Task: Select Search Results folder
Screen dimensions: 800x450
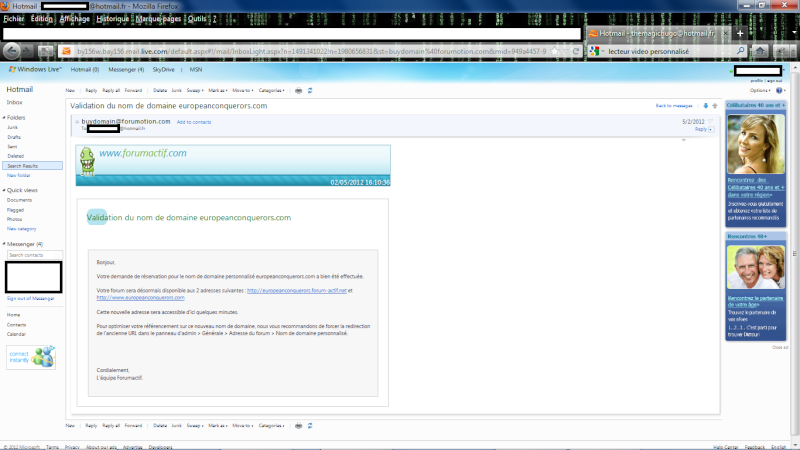Action: [x=33, y=166]
